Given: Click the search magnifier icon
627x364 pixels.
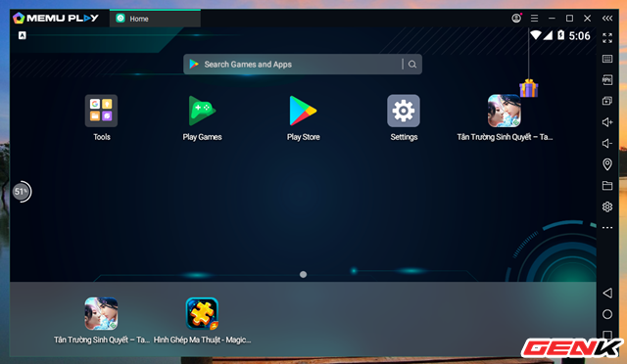Looking at the screenshot, I should coord(412,65).
